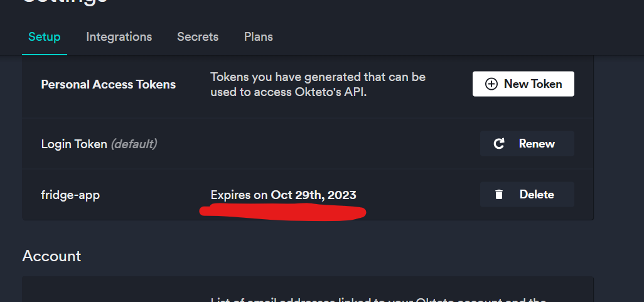Click the Personal Access Tokens heading
This screenshot has height=302, width=644.
click(x=108, y=84)
